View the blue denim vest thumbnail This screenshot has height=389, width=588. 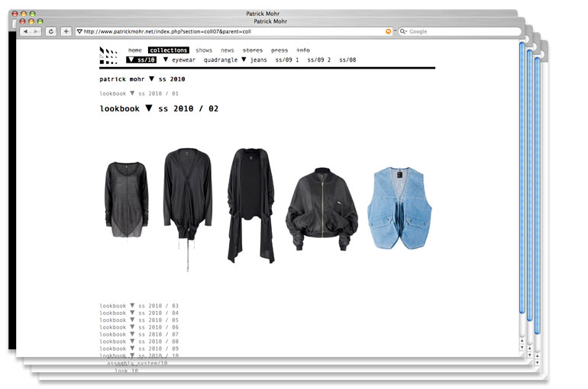(399, 208)
